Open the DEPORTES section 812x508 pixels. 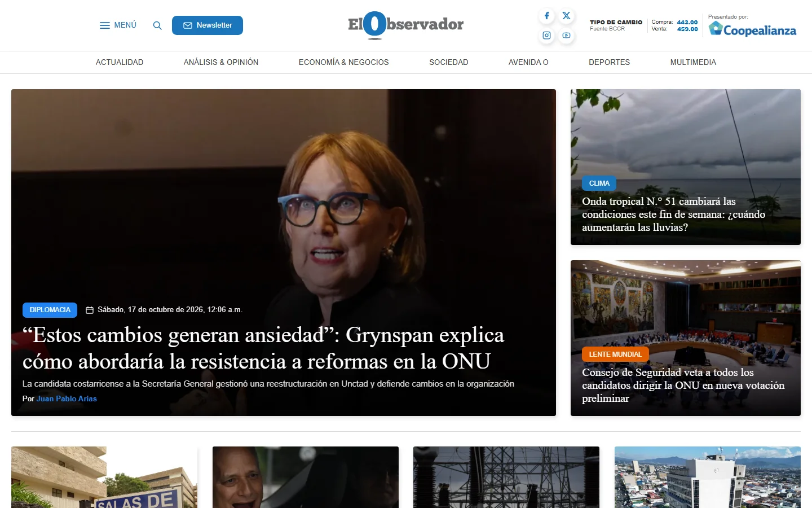610,62
